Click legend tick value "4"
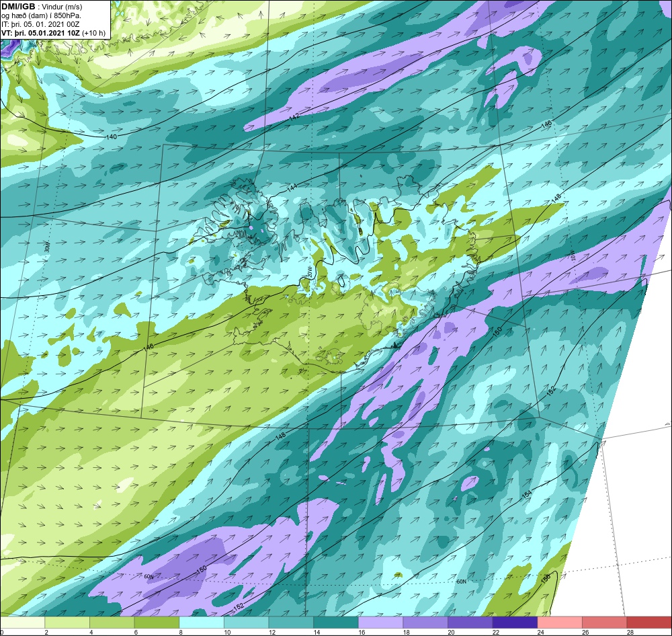This screenshot has width=672, height=636. (x=91, y=632)
